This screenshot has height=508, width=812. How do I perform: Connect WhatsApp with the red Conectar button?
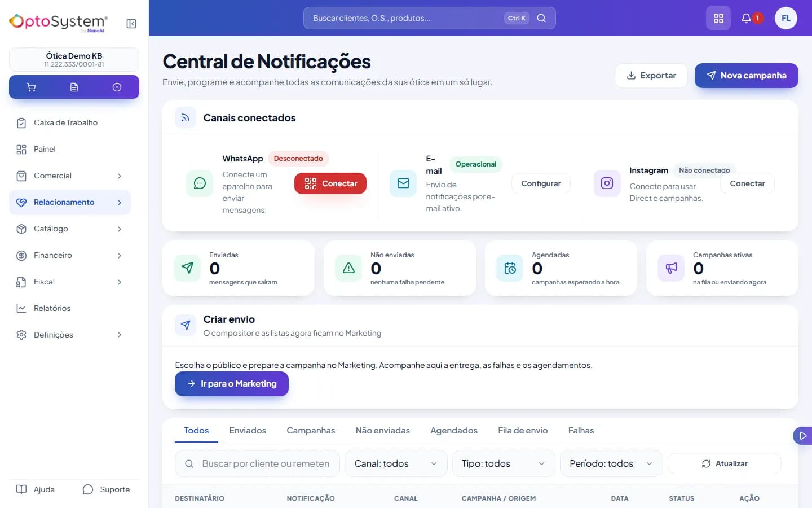[330, 183]
